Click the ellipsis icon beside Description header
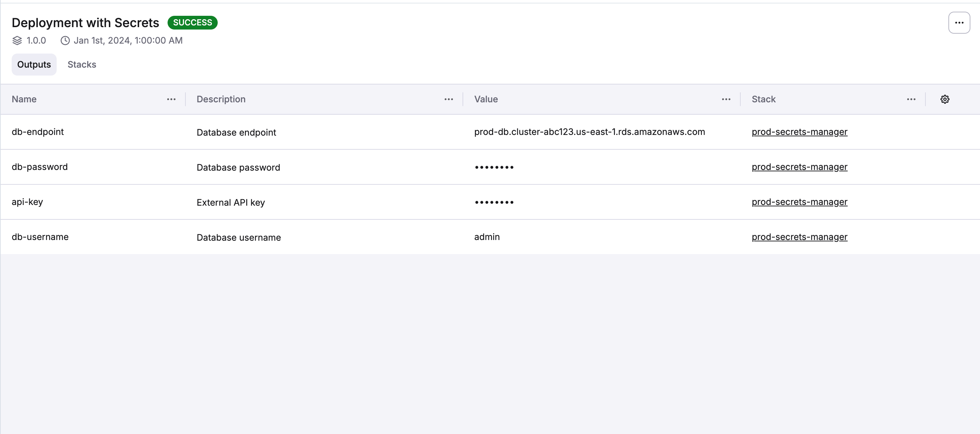 pyautogui.click(x=448, y=99)
